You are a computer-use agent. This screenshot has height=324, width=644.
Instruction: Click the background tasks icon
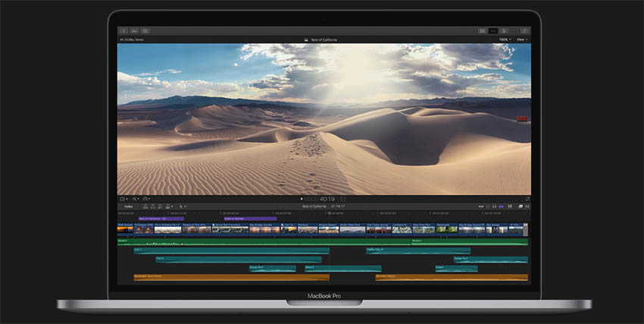pos(145,31)
